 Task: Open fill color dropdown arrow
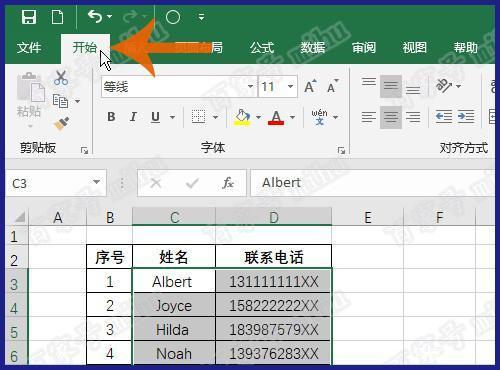258,117
